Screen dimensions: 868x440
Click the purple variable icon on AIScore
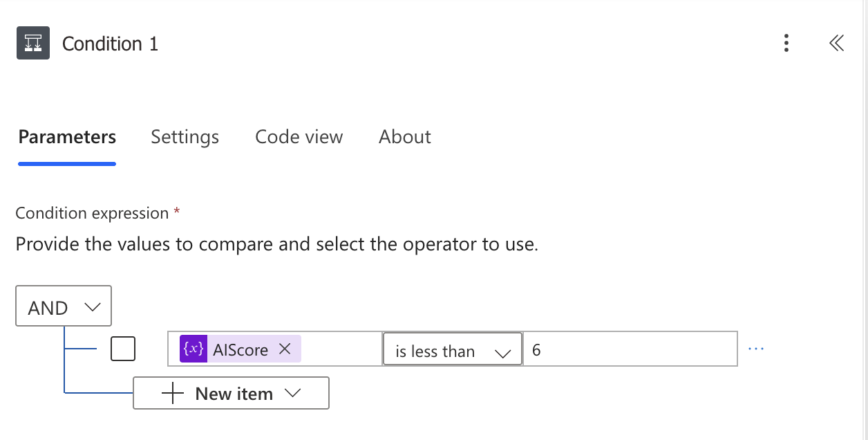(x=193, y=349)
